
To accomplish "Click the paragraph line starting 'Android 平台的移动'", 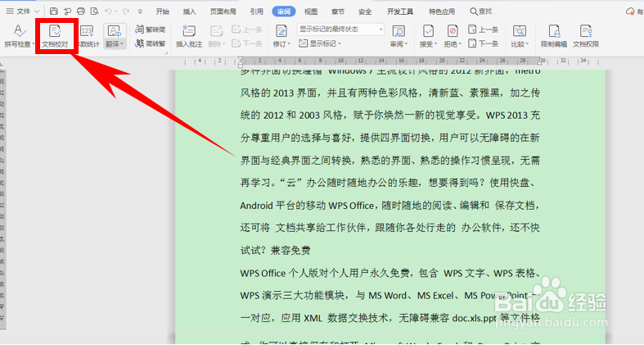I will click(x=390, y=205).
